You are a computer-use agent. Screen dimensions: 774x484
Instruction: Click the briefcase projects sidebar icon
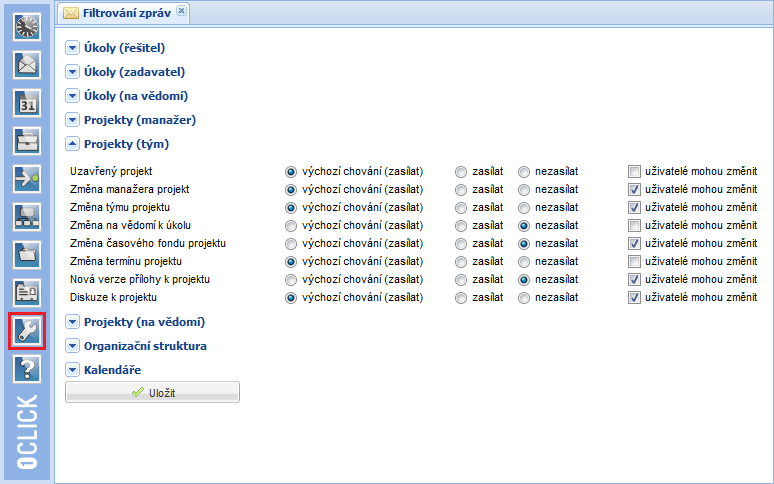(x=26, y=140)
